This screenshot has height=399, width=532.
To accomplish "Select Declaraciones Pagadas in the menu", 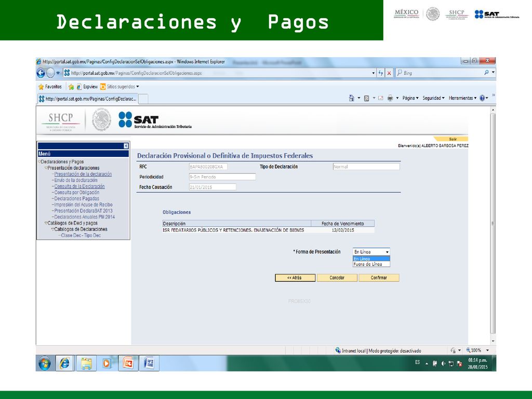I will [77, 198].
